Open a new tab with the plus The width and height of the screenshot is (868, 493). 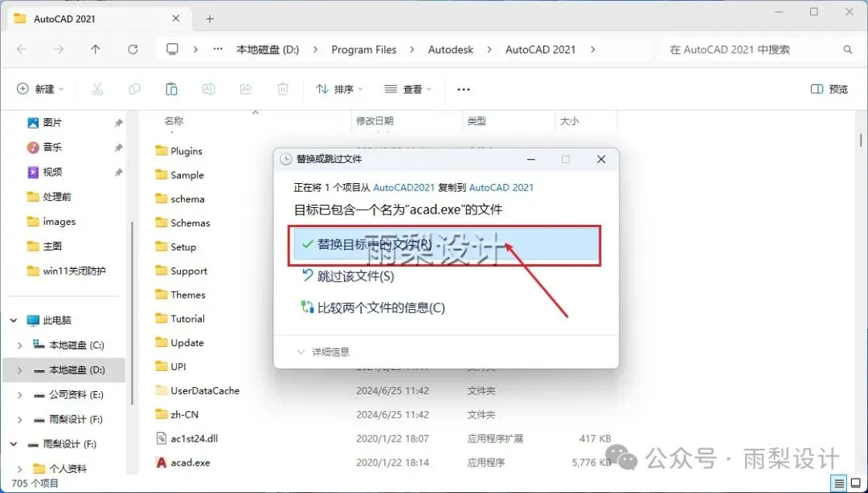210,18
